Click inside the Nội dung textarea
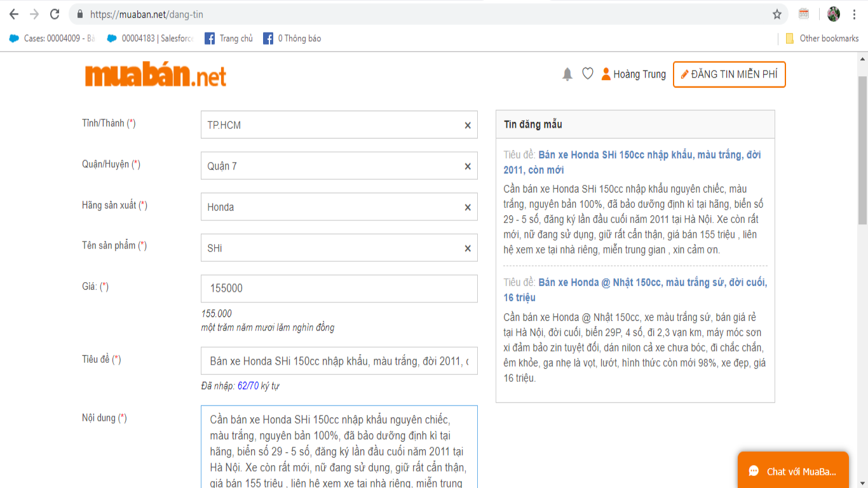Image resolution: width=868 pixels, height=488 pixels. coord(339,447)
